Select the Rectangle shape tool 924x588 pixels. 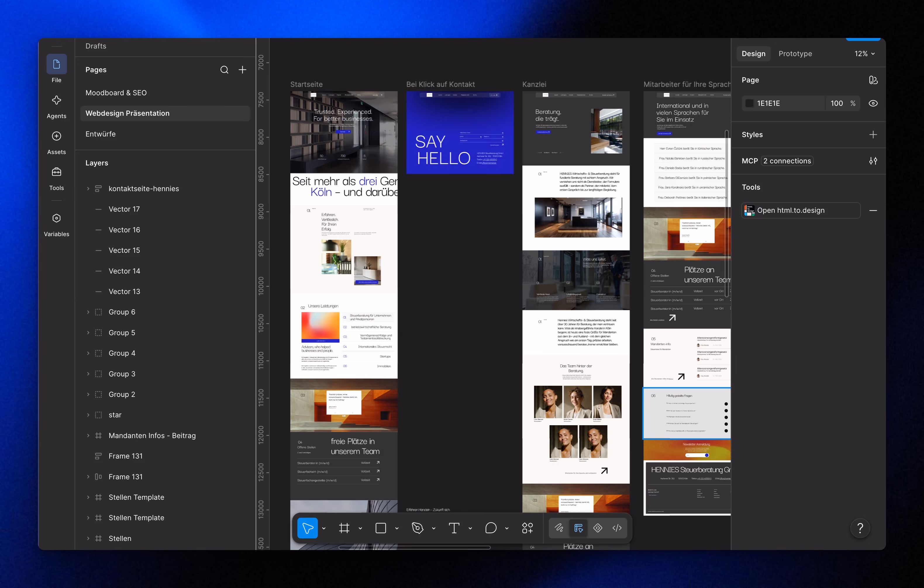coord(381,528)
